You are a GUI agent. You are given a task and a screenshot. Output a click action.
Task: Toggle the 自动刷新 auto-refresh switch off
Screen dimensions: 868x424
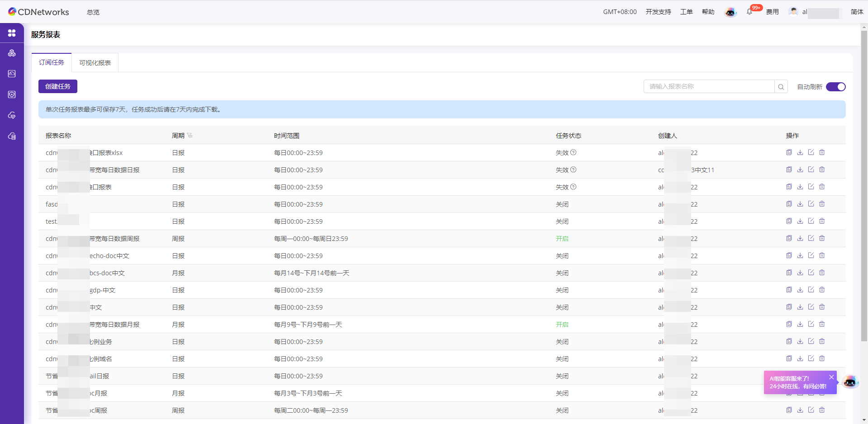pos(835,87)
